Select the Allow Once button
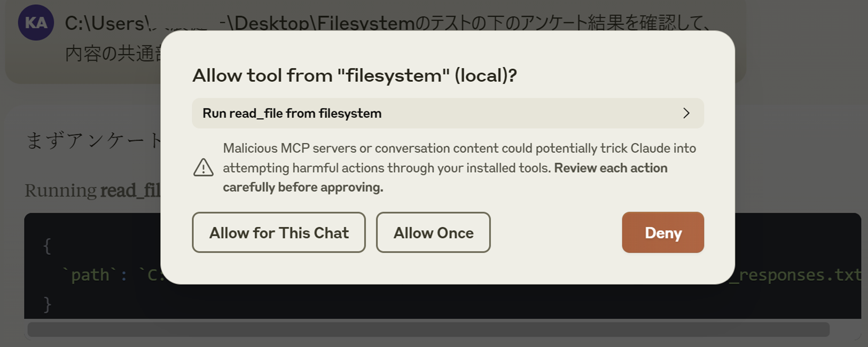This screenshot has height=347, width=868. point(433,233)
